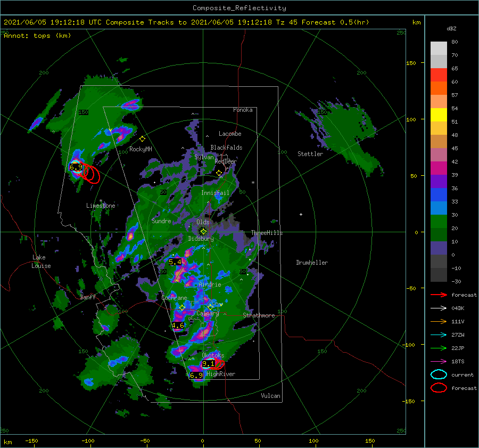Click the Sylvan label on the map
This screenshot has width=479, height=448.
[x=204, y=157]
